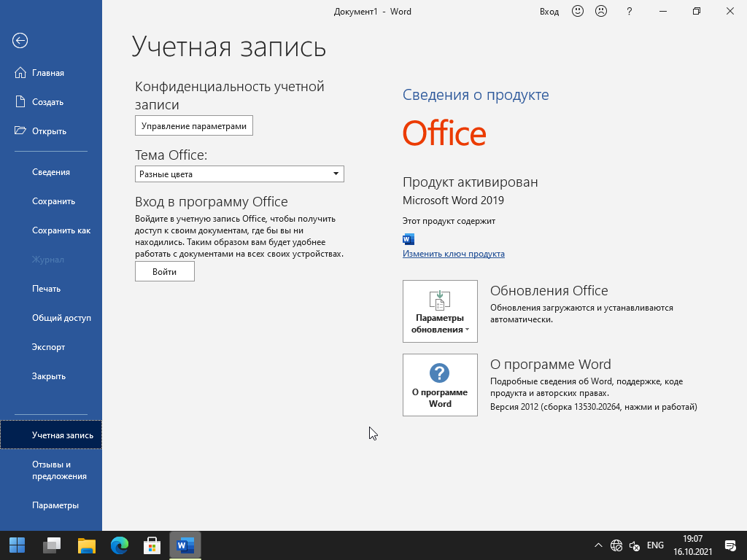Click Сохранить in sidebar
This screenshot has height=560, width=747.
51,201
